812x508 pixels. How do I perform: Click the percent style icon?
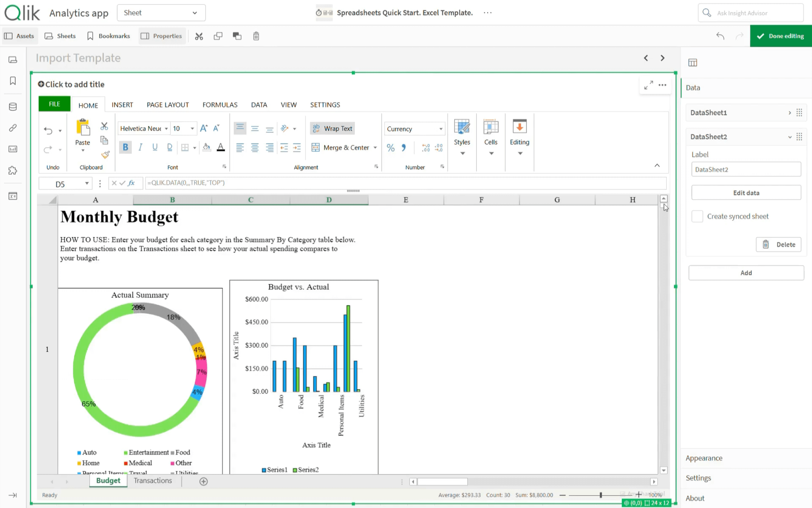(x=390, y=147)
